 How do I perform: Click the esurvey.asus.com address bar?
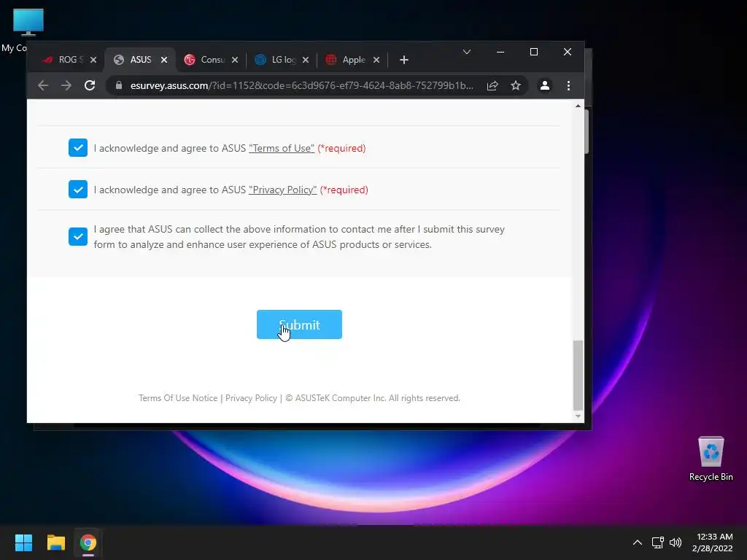pos(301,86)
